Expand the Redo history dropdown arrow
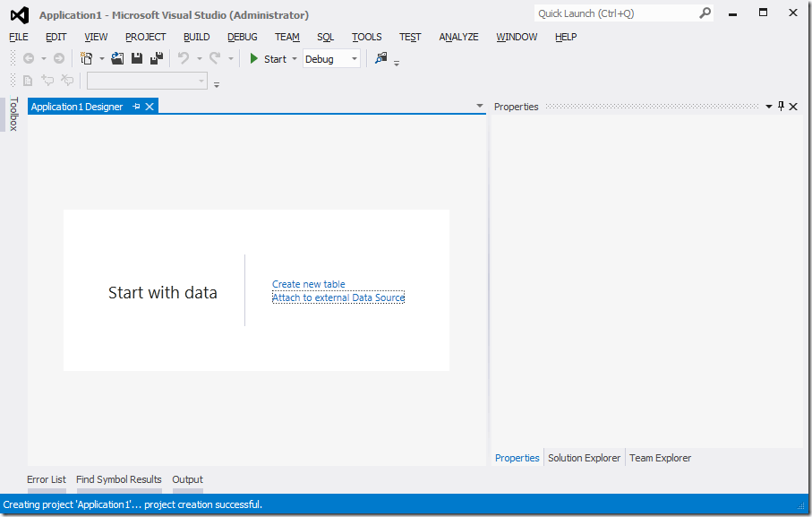This screenshot has width=812, height=517. (x=231, y=58)
